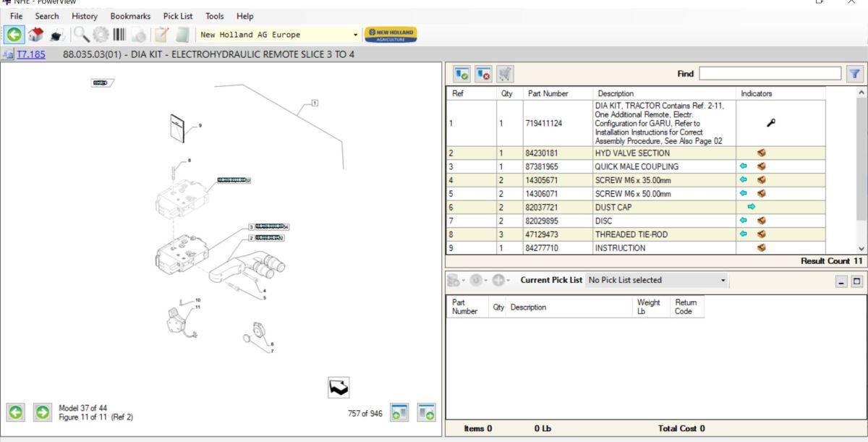Go to home via house icon
The width and height of the screenshot is (868, 442).
pyautogui.click(x=35, y=34)
